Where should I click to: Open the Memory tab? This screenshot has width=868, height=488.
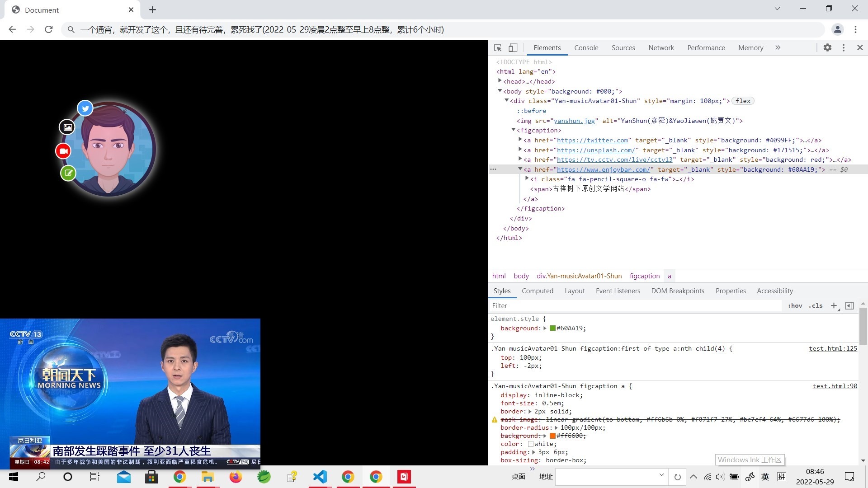point(750,47)
